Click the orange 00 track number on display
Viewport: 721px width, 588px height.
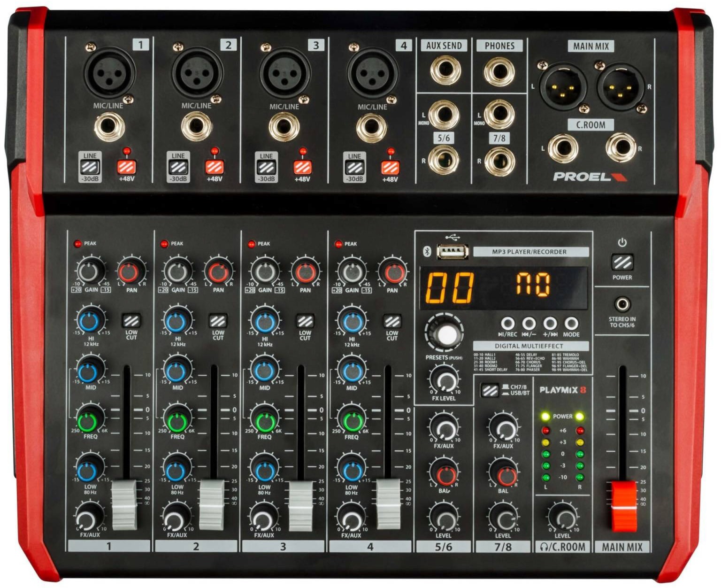(x=450, y=287)
